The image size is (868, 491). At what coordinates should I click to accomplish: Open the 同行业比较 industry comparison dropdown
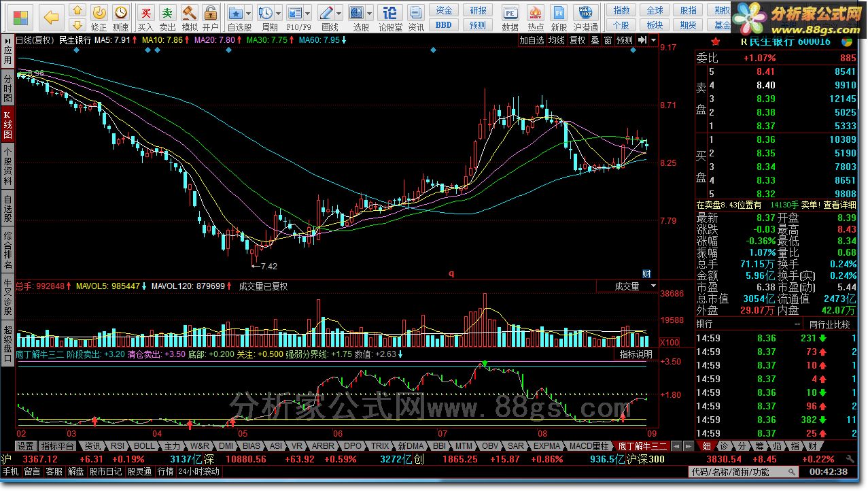[831, 324]
